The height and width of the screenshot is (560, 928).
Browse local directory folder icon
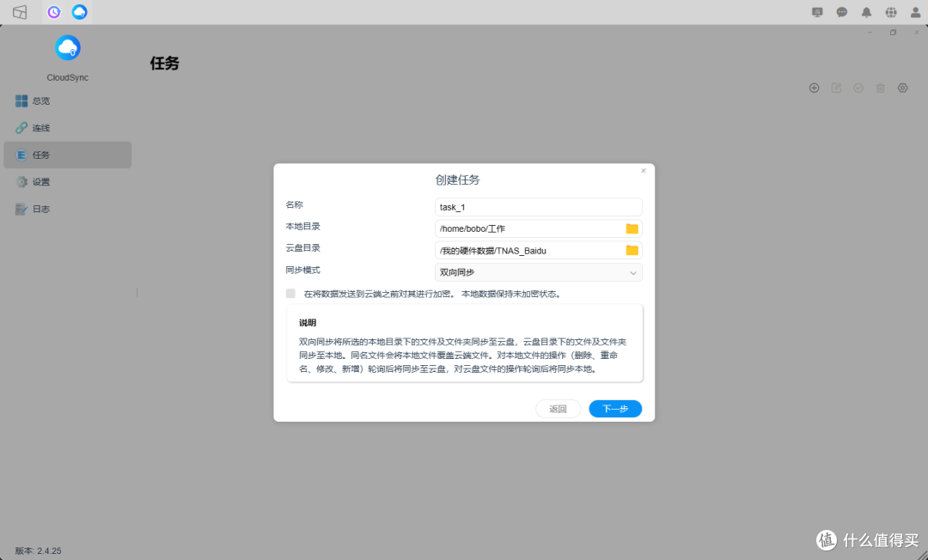tap(632, 228)
